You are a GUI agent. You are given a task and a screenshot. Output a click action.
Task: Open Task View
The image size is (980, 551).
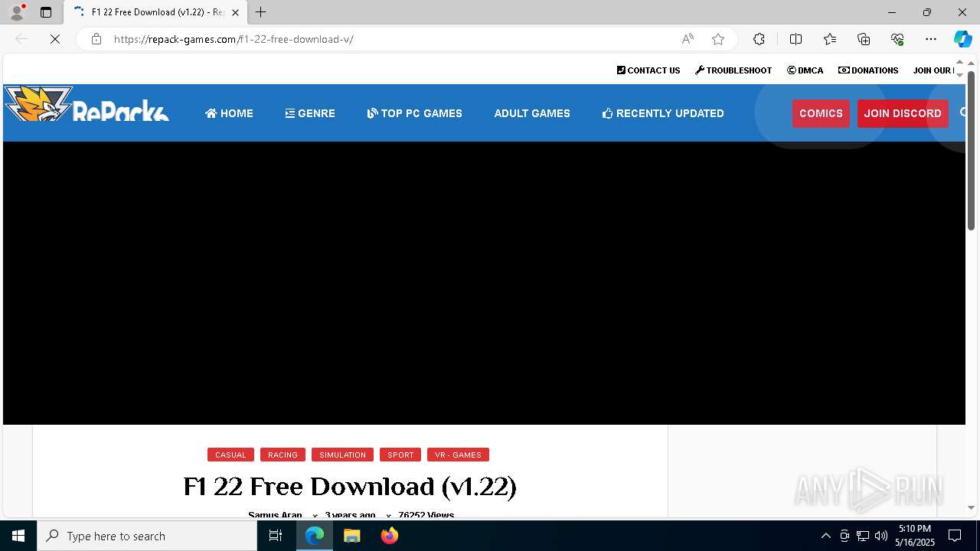click(x=276, y=536)
